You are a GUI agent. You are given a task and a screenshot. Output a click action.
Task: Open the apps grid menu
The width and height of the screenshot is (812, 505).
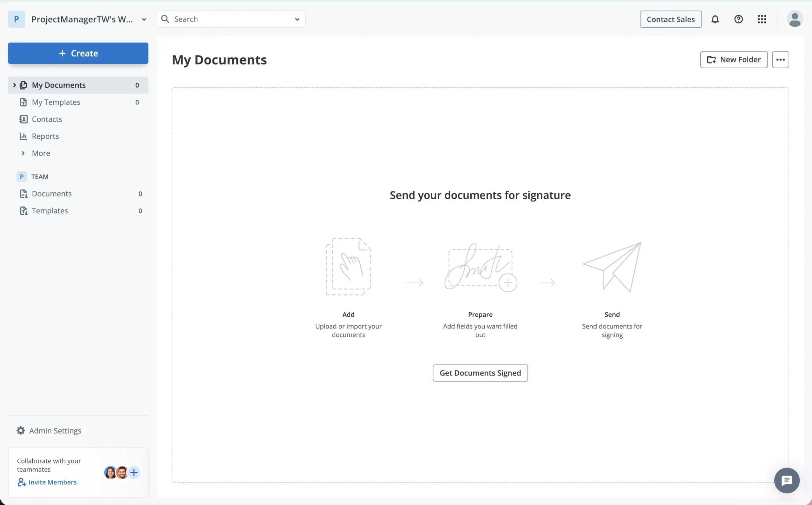click(x=762, y=19)
